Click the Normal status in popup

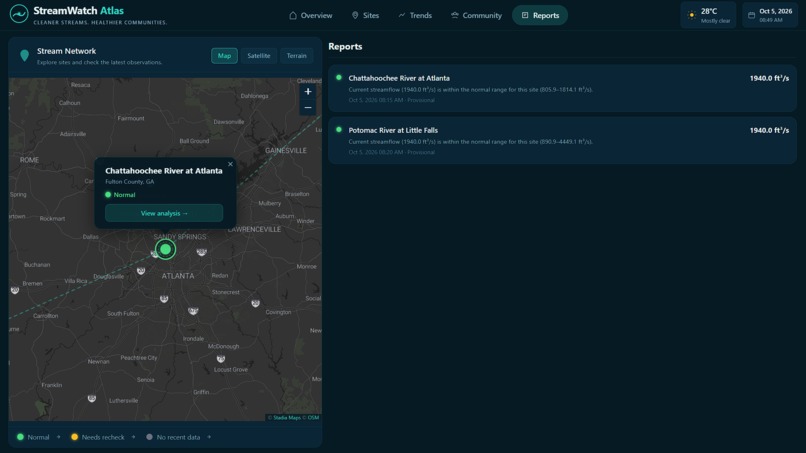click(x=120, y=195)
